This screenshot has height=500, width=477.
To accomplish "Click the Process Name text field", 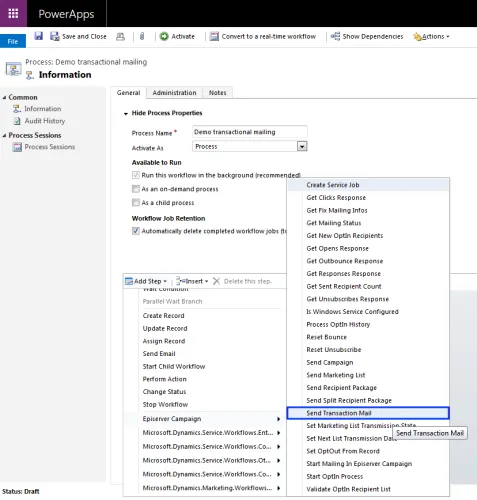I will point(250,132).
